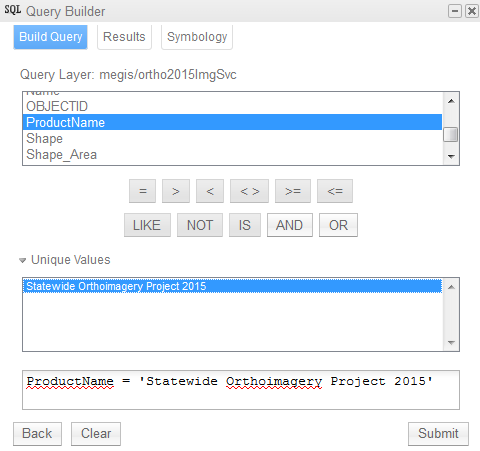
Task: Select the Shape_Area field
Action: click(232, 155)
